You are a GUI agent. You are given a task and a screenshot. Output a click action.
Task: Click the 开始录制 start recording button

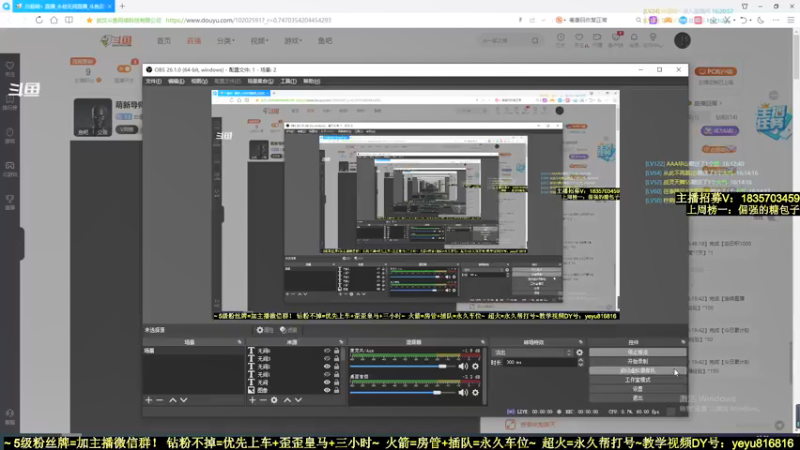click(x=637, y=361)
